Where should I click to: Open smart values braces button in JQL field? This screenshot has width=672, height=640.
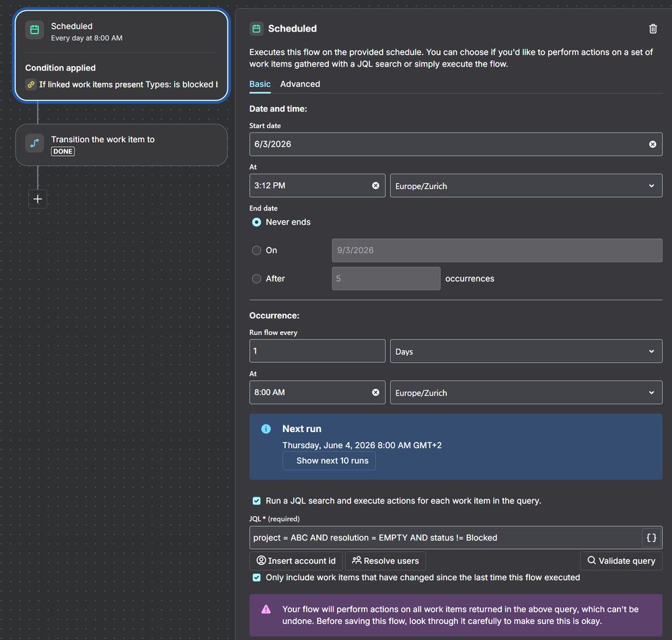point(651,538)
